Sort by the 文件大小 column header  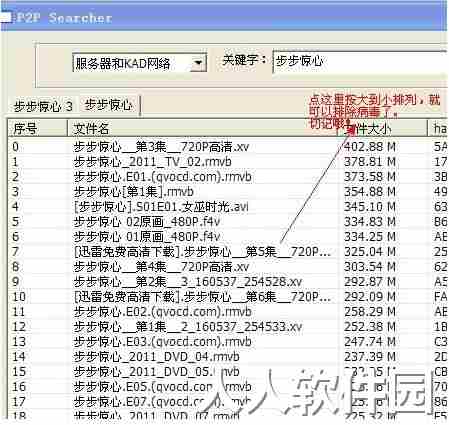point(382,128)
